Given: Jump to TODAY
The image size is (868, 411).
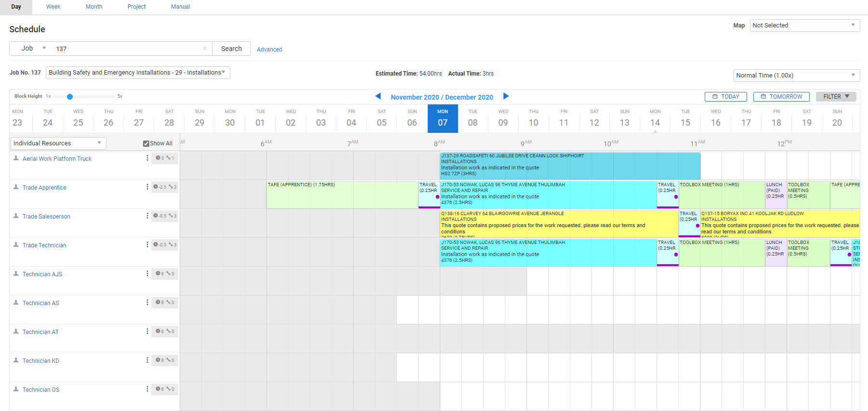Looking at the screenshot, I should pyautogui.click(x=726, y=97).
